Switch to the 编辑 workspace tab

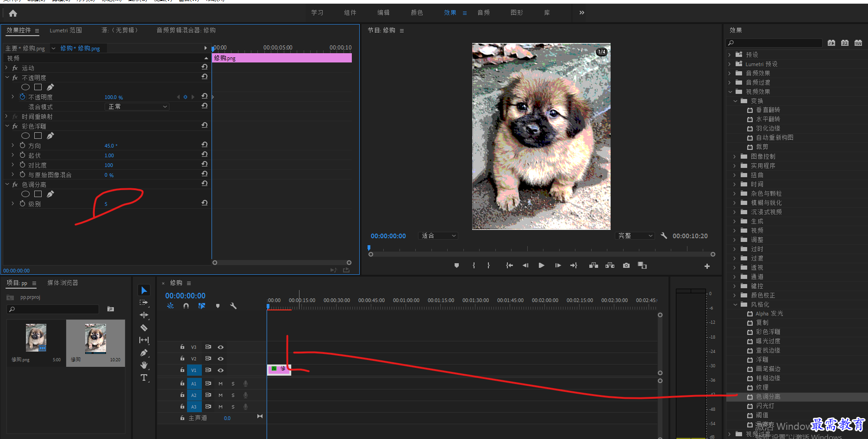tap(383, 12)
